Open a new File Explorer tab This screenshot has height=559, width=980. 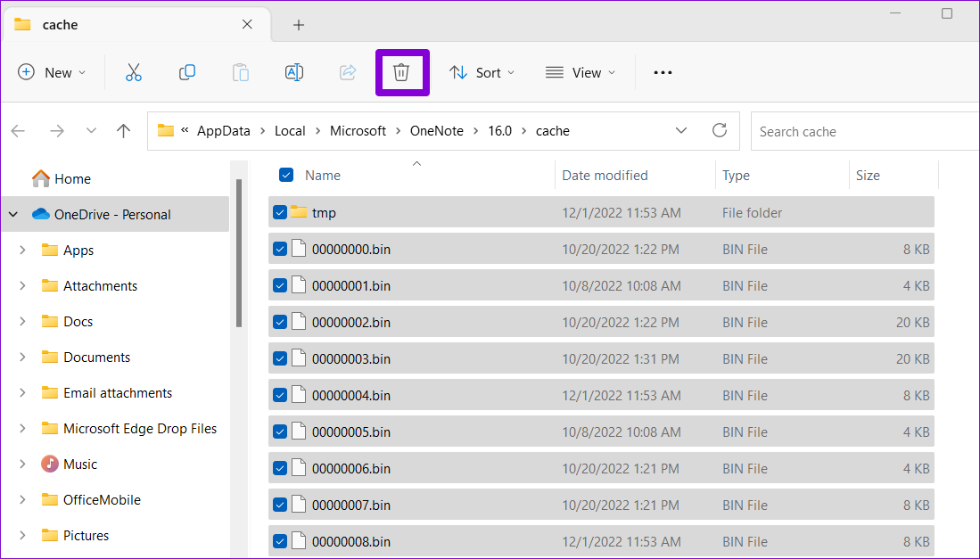(298, 24)
